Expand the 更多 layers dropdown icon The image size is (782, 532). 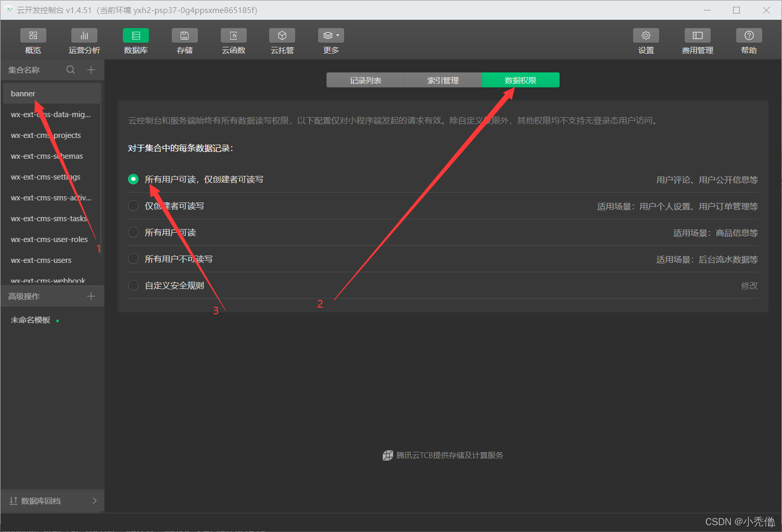pyautogui.click(x=331, y=35)
